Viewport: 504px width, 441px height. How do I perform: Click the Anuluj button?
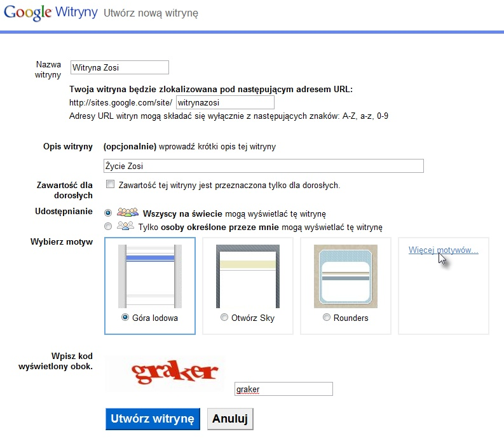pos(230,419)
